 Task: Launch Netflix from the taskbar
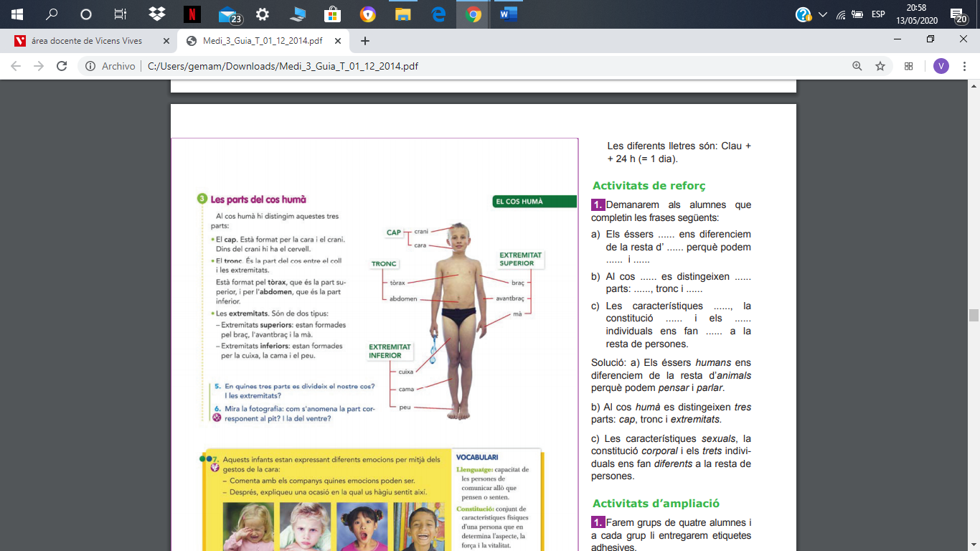pyautogui.click(x=192, y=14)
